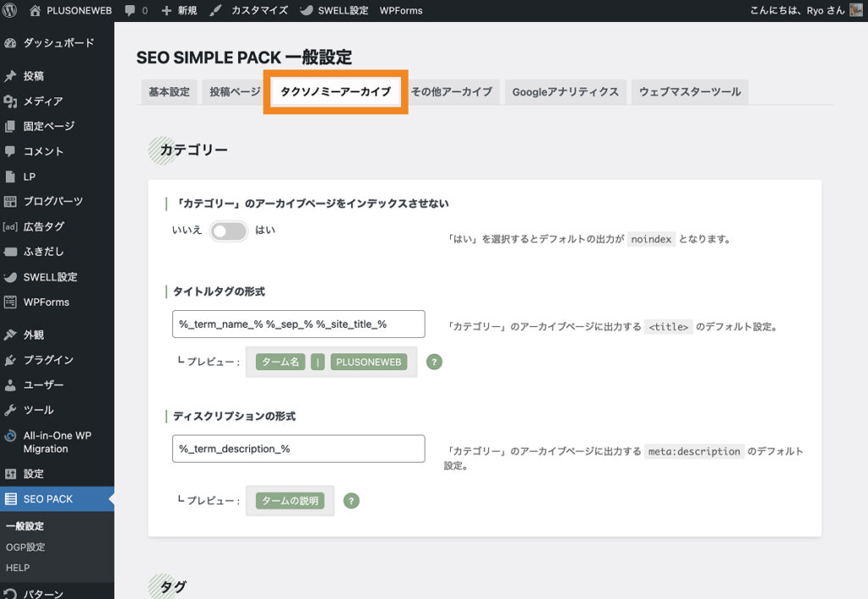Click the Dashboard gauge icon in sidebar
The width and height of the screenshot is (868, 599).
pos(11,42)
